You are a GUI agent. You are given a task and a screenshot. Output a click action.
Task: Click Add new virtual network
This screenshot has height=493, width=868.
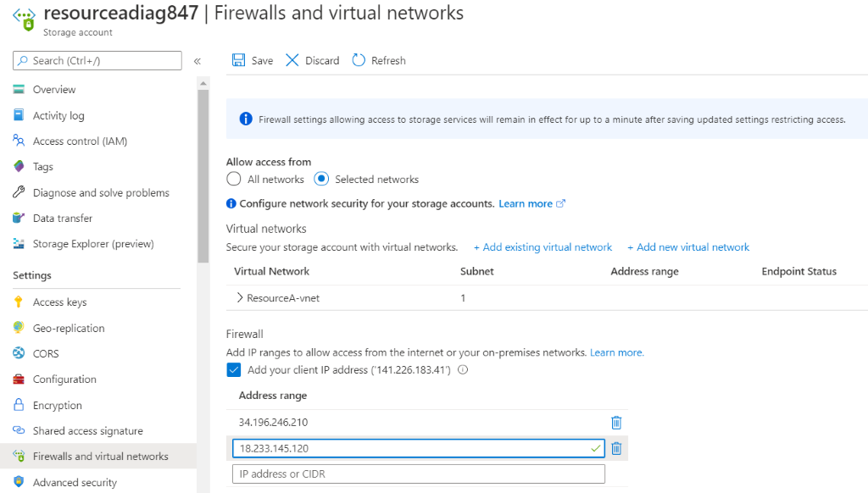click(x=688, y=246)
